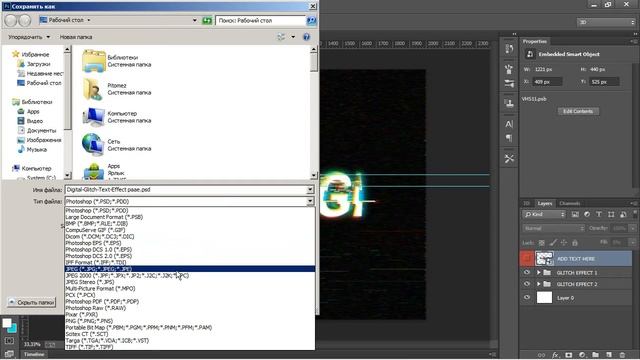Filter layers by smart objects icon
Image resolution: width=640 pixels, height=360 pixels.
pos(623,214)
